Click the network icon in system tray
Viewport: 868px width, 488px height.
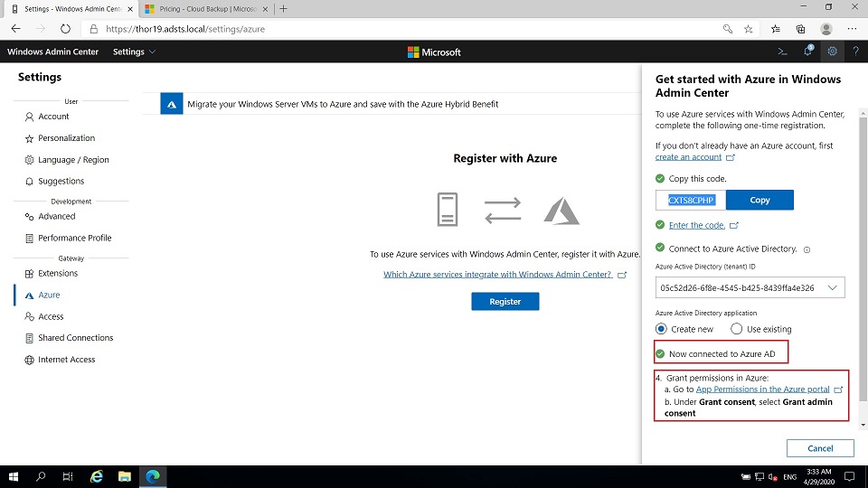click(759, 477)
